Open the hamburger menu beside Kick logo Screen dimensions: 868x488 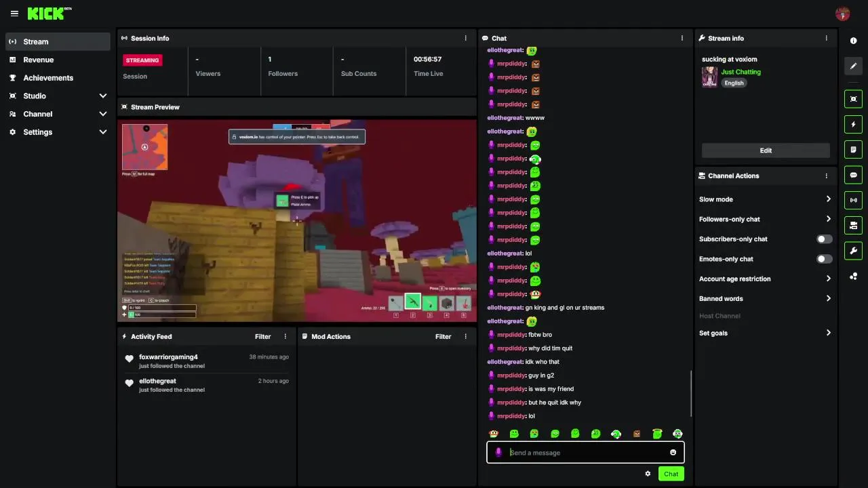[14, 14]
